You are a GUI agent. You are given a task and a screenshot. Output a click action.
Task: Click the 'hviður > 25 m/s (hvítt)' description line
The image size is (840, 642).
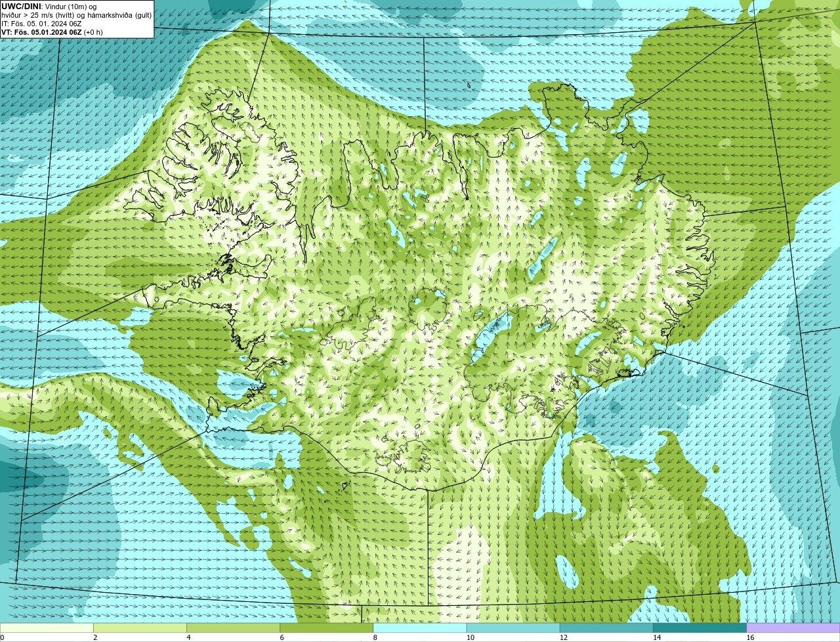[x=76, y=15]
